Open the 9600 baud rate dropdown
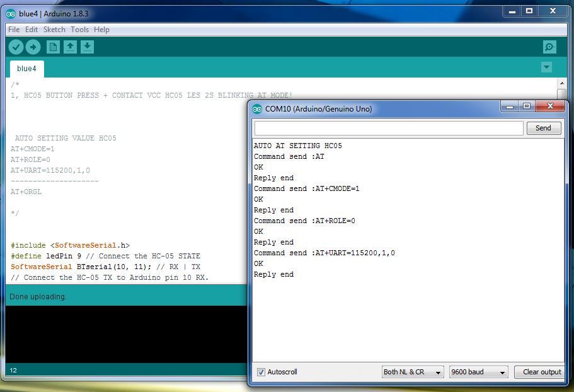Image resolution: width=574 pixels, height=392 pixels. [478, 372]
